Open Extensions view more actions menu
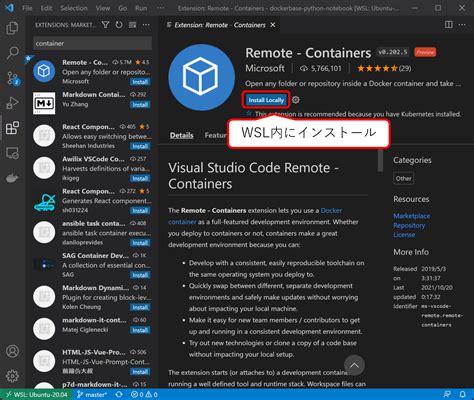Image resolution: width=474 pixels, height=400 pixels. (x=146, y=25)
